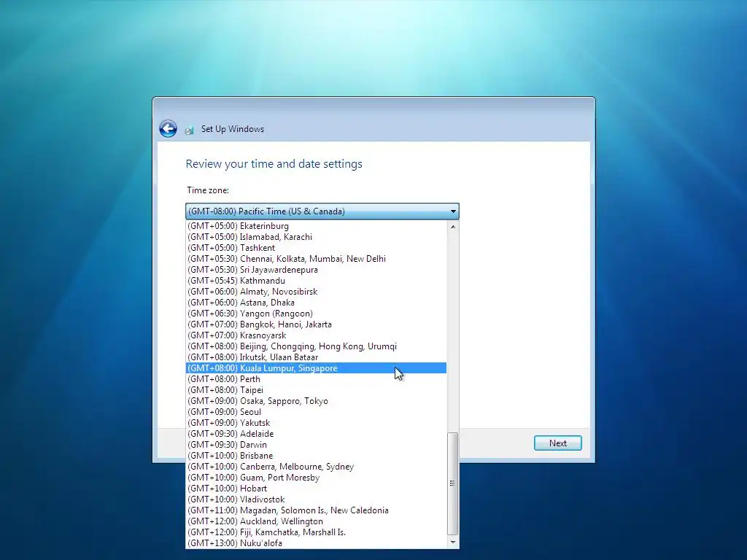
Task: Select (GMT+05:45) Kathmandu time zone
Action: point(316,281)
